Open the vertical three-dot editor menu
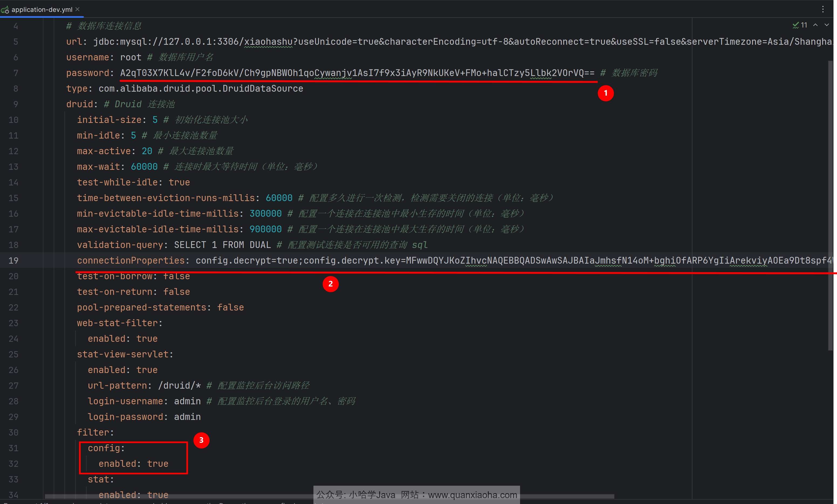 coord(822,9)
